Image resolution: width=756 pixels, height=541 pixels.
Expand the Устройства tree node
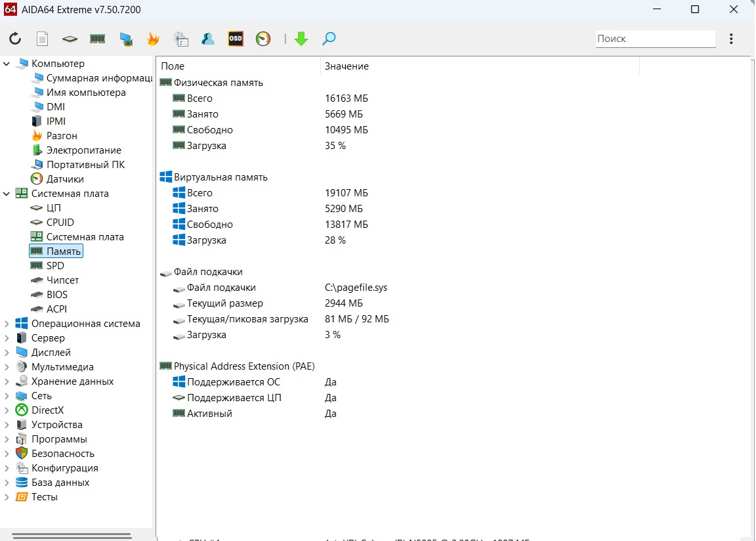coord(7,425)
